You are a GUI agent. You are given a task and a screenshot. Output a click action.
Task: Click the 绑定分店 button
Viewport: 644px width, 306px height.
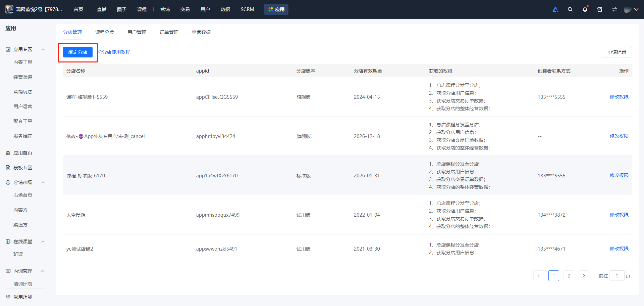(78, 52)
